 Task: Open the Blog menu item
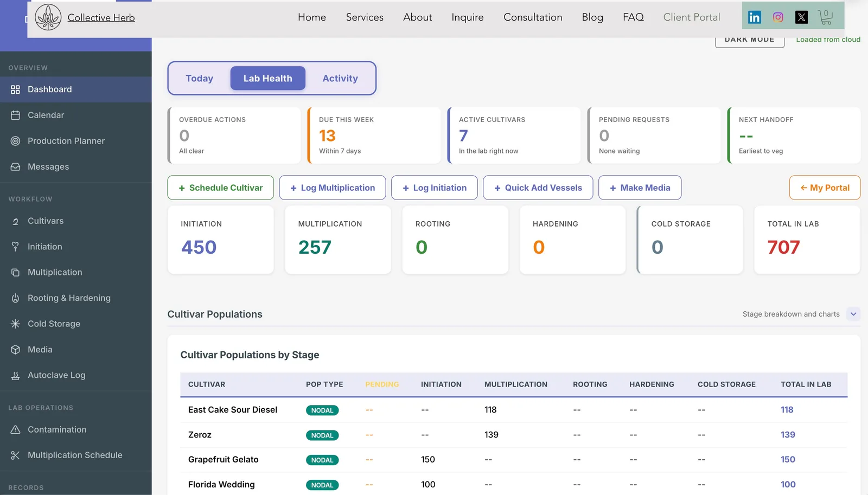coord(592,17)
